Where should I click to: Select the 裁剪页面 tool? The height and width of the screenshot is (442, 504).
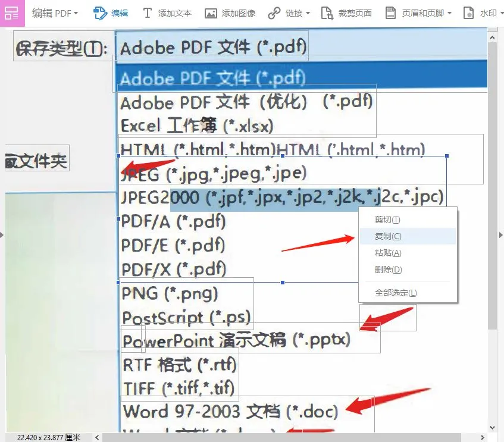(x=346, y=13)
